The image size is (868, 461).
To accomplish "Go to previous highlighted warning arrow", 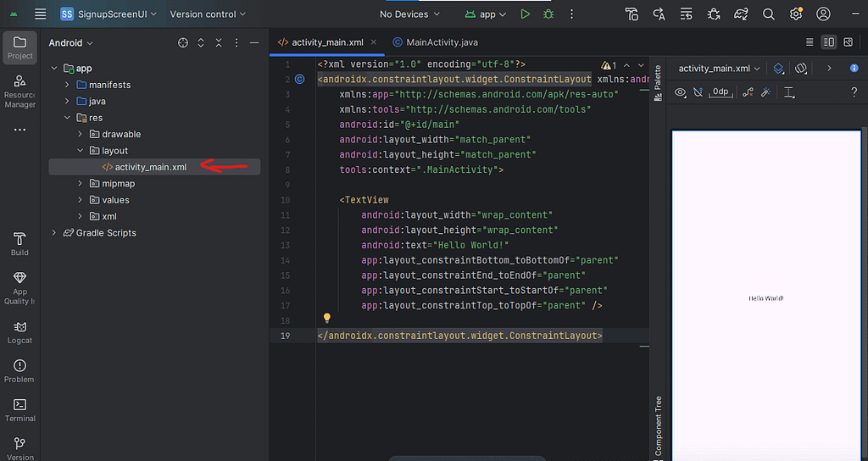I will point(626,65).
